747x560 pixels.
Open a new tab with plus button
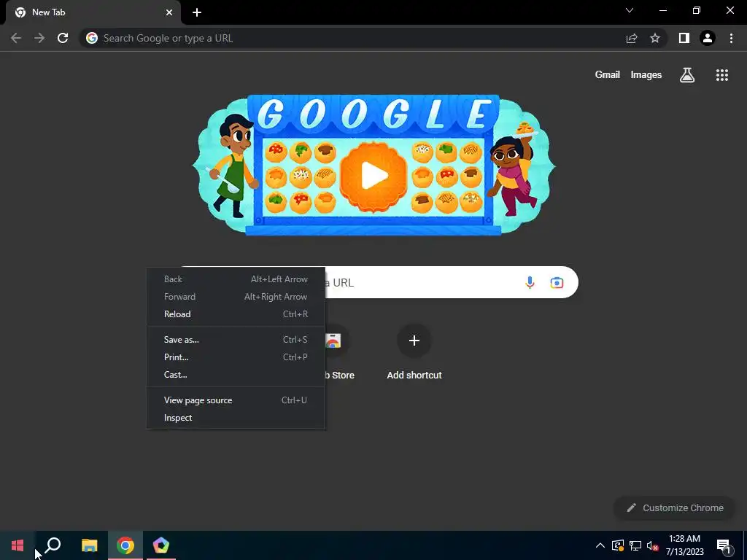[197, 12]
